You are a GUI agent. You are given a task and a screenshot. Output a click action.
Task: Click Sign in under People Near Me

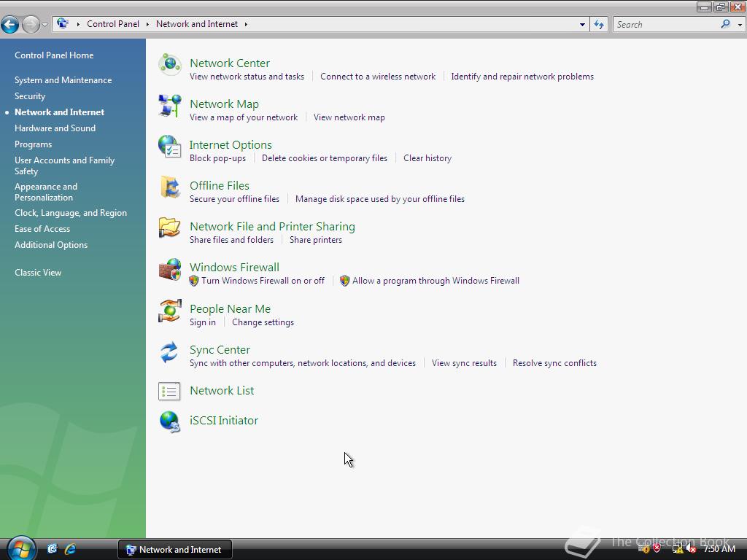pyautogui.click(x=203, y=322)
